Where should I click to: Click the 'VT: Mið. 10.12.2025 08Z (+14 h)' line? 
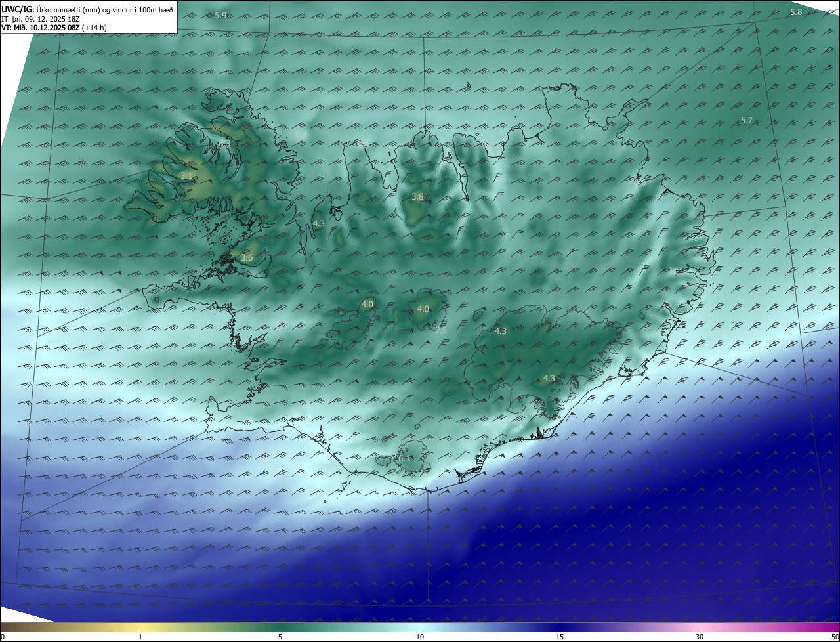coord(54,28)
